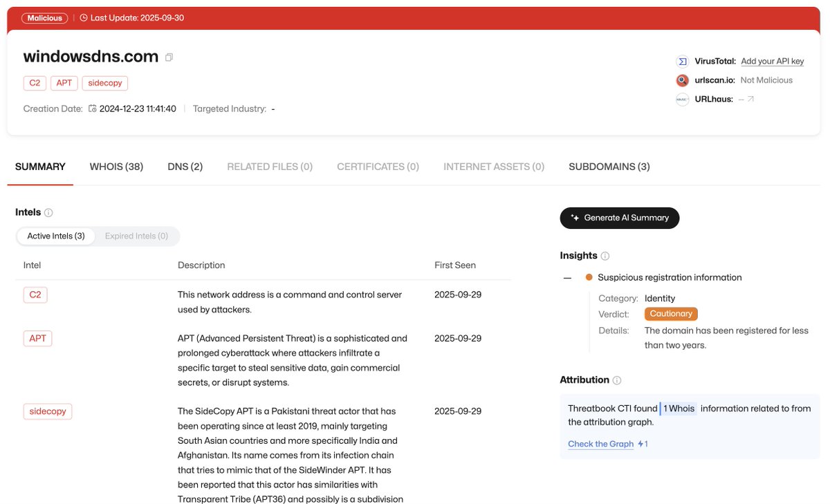Click 'Not Malicious' urlscan.io result
This screenshot has width=830, height=504.
(x=766, y=80)
